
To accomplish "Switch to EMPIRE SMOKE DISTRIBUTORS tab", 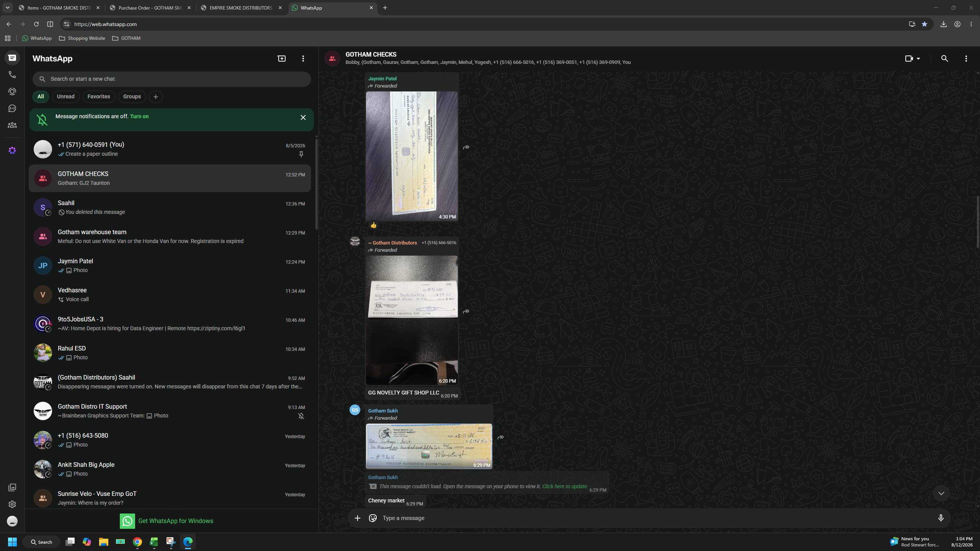I will (x=242, y=8).
